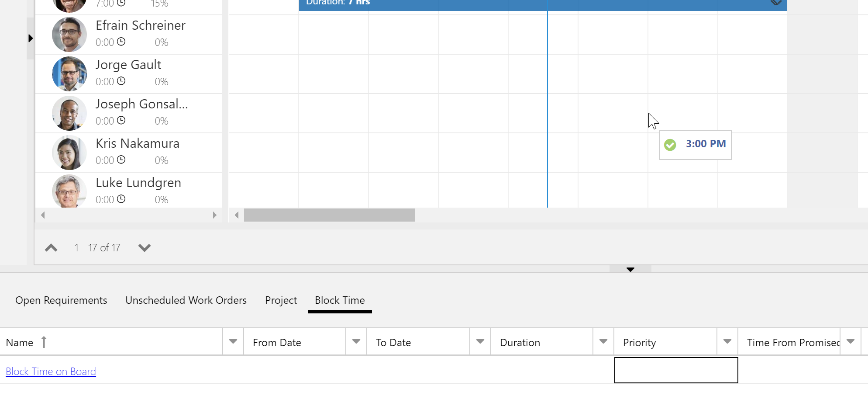Click Kris Nakamura's avatar picture
Image resolution: width=868 pixels, height=396 pixels.
[x=69, y=153]
